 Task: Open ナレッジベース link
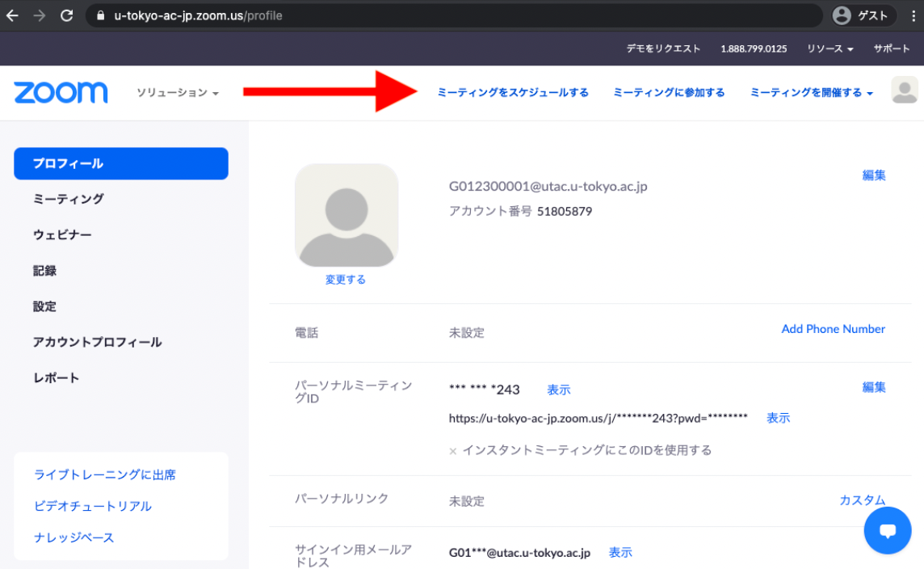pyautogui.click(x=73, y=537)
